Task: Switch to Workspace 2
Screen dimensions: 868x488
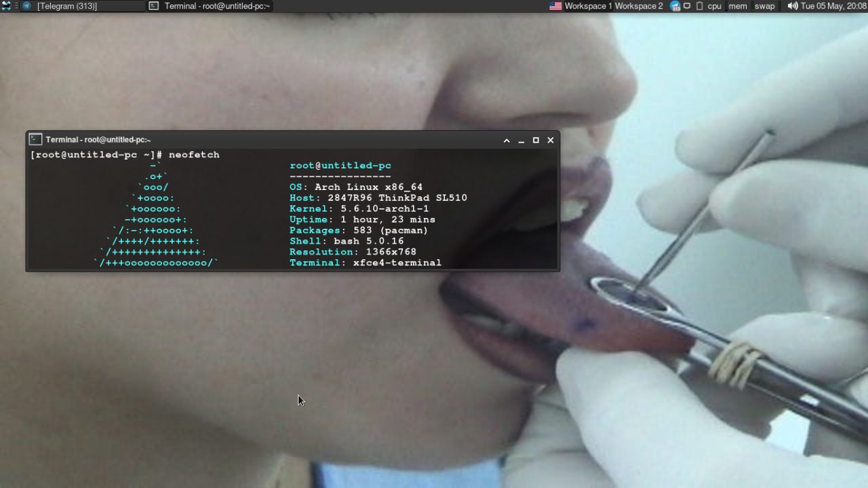Action: click(x=639, y=6)
